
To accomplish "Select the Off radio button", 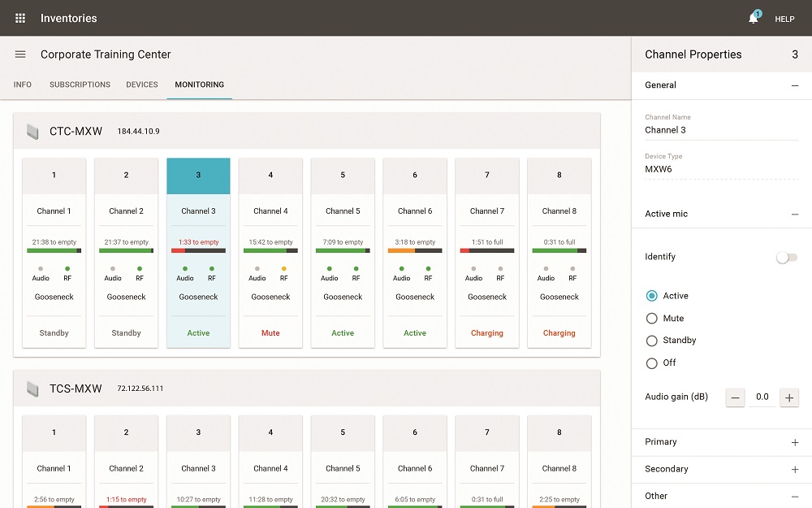I will pyautogui.click(x=652, y=363).
